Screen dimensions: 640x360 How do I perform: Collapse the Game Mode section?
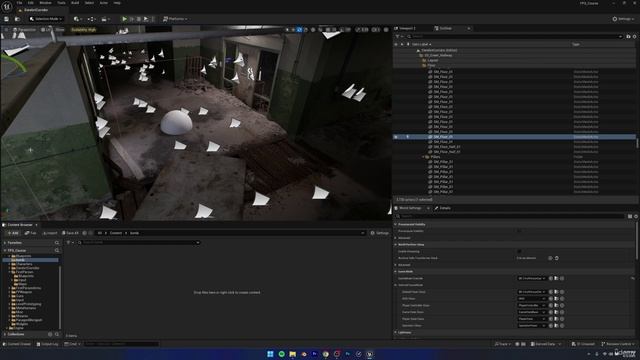[396, 271]
